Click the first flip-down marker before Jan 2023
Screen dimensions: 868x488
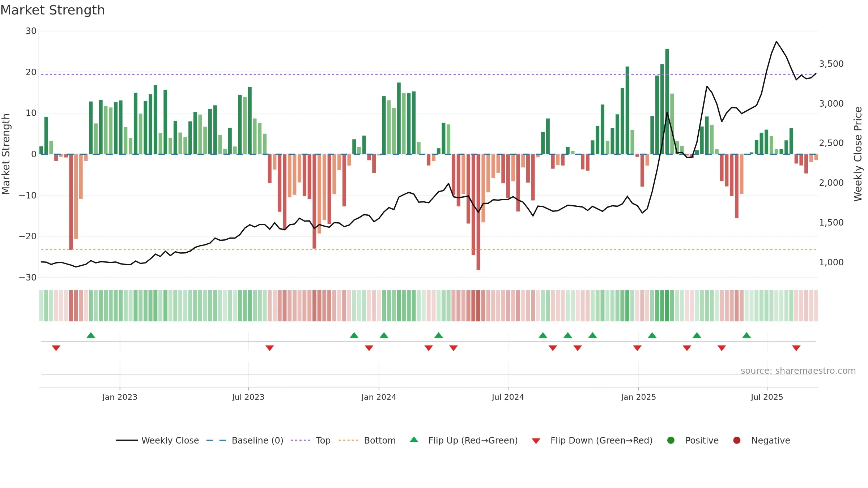click(x=56, y=348)
